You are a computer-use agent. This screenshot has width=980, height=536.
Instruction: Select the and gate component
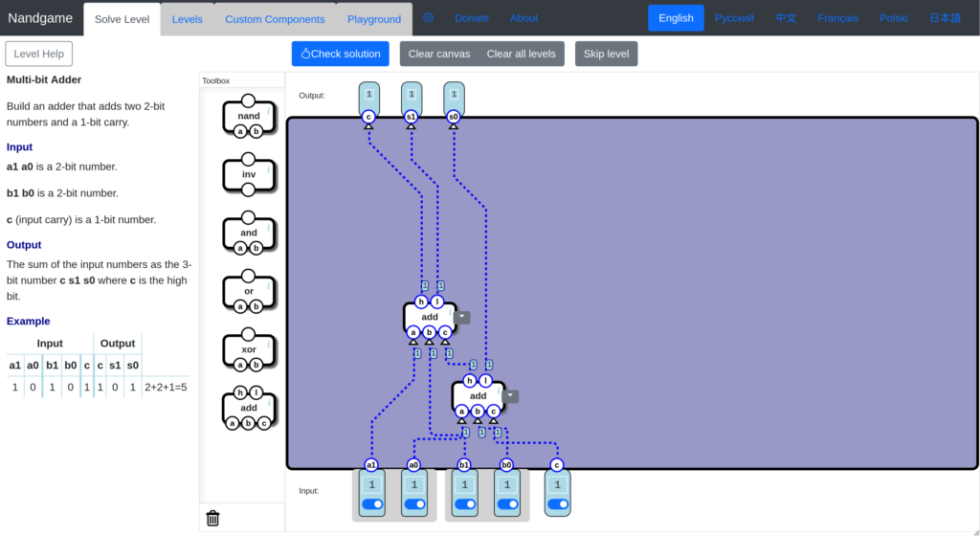tap(248, 233)
